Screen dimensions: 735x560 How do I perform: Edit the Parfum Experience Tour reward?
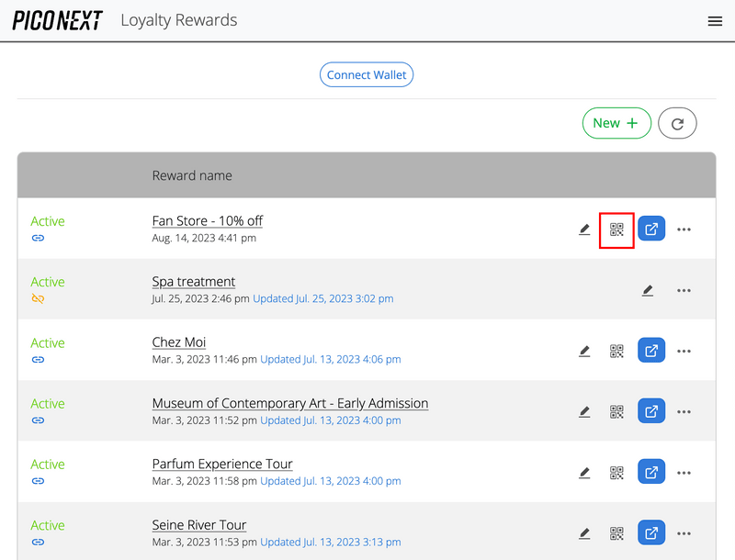(x=584, y=473)
